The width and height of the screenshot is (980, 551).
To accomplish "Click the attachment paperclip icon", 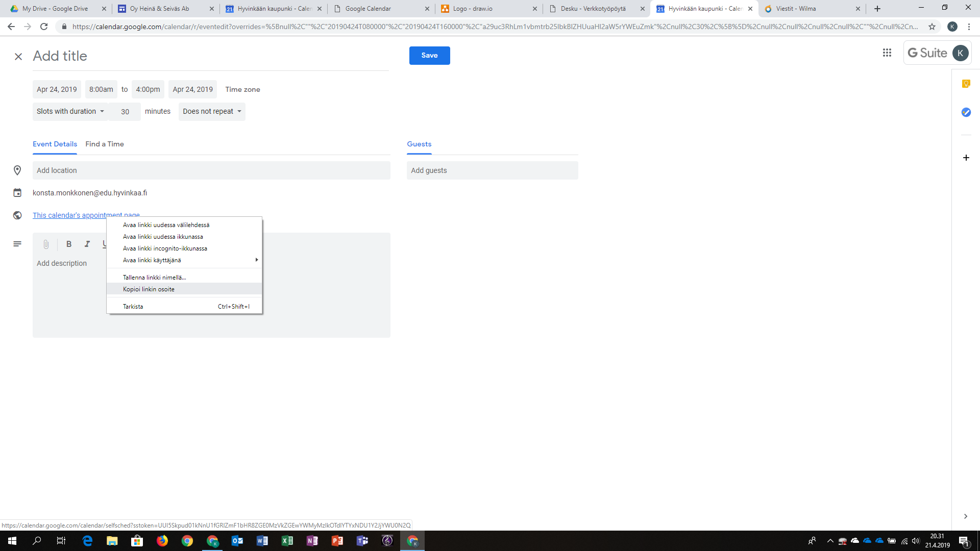I will [x=46, y=244].
